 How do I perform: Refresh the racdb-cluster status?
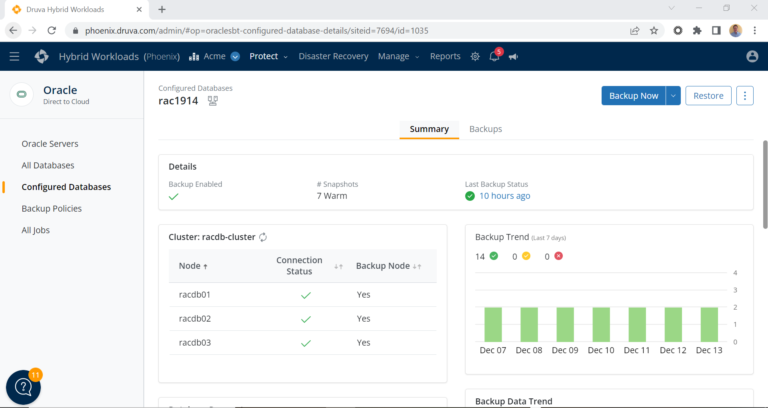pos(264,237)
